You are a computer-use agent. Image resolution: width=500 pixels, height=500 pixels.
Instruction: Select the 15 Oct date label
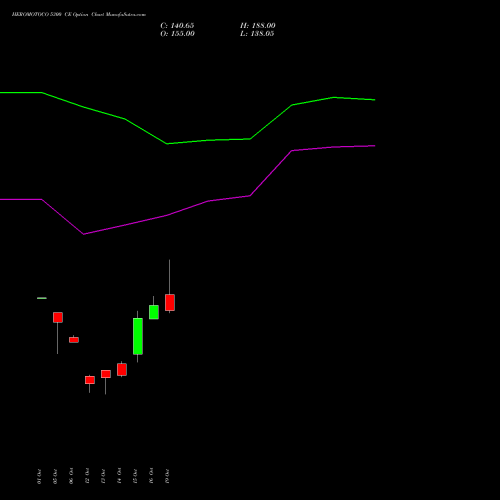click(135, 476)
